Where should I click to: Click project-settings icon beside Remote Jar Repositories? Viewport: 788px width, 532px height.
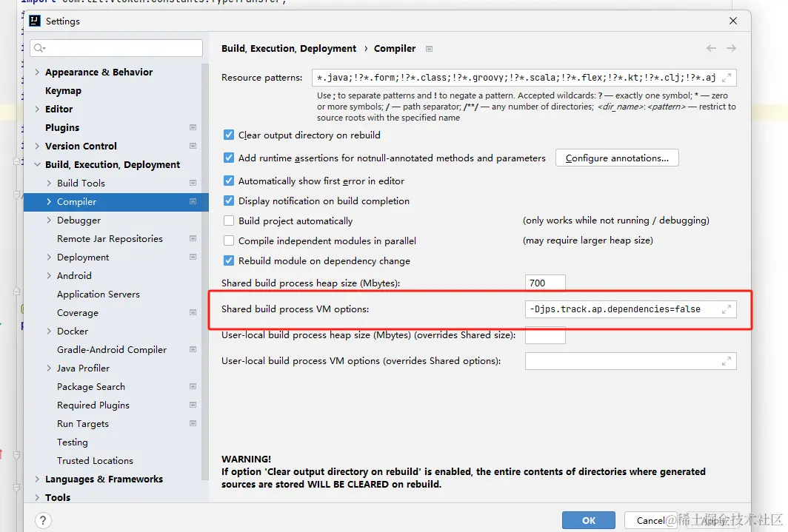tap(193, 238)
